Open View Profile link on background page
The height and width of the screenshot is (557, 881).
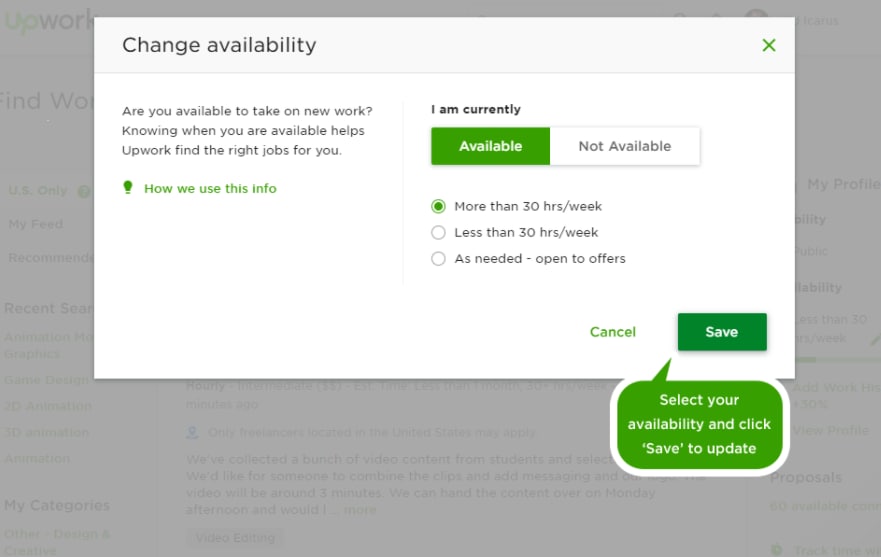[830, 431]
